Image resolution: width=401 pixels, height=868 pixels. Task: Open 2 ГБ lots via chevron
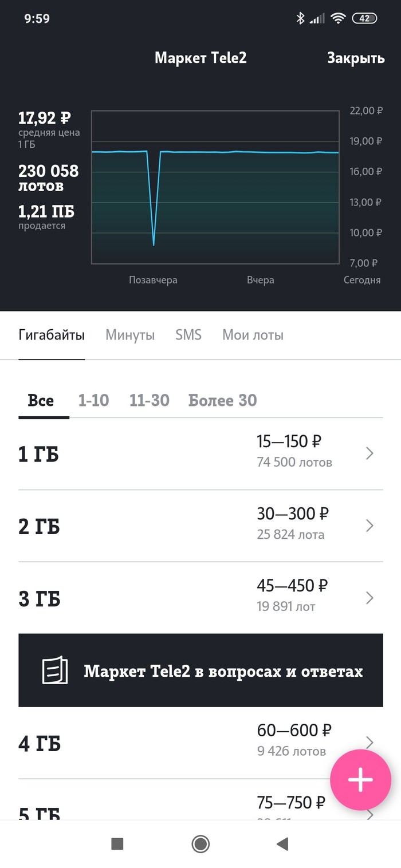pos(369,526)
